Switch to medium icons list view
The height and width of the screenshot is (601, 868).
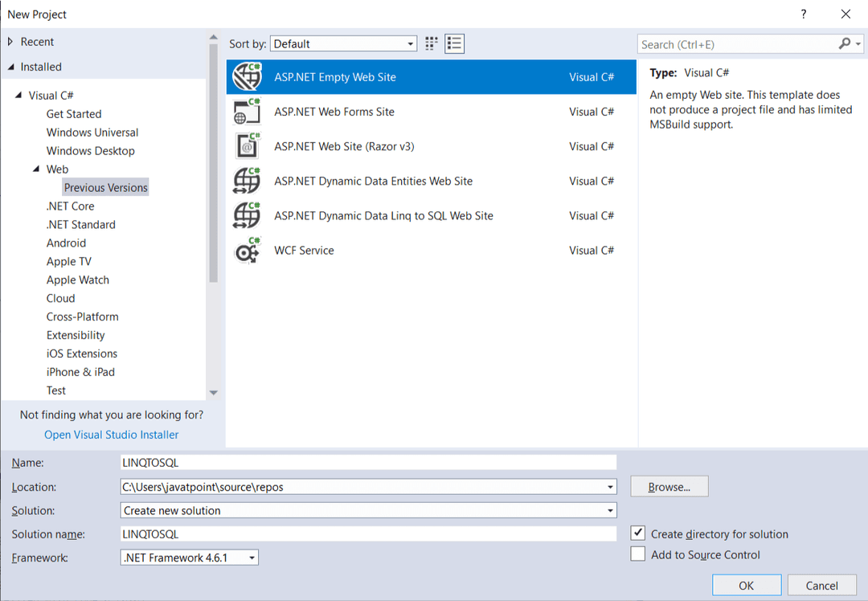point(454,43)
